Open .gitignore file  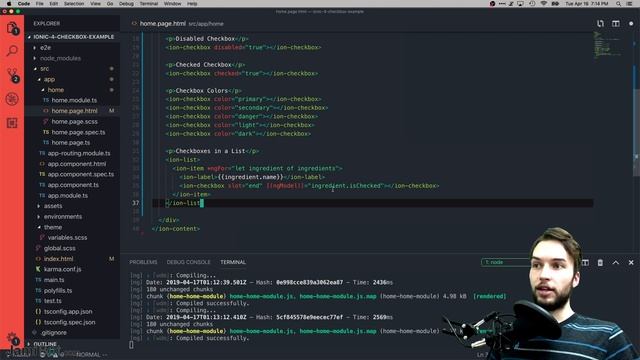[x=53, y=333]
